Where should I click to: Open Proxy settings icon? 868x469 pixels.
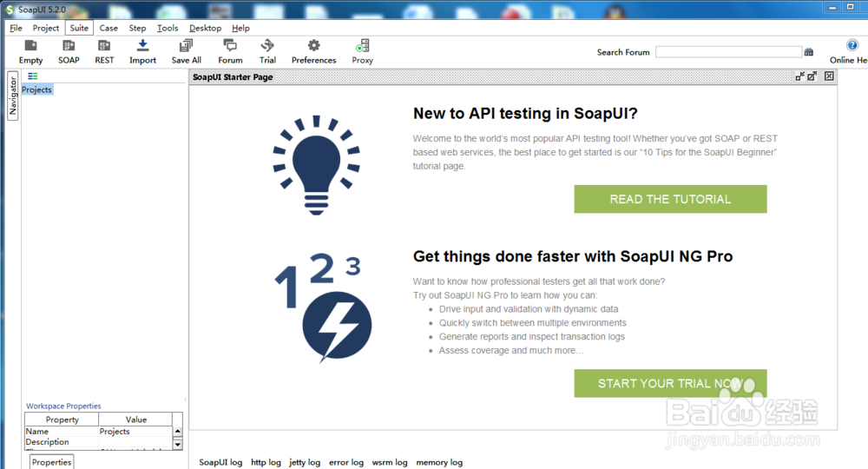point(363,52)
